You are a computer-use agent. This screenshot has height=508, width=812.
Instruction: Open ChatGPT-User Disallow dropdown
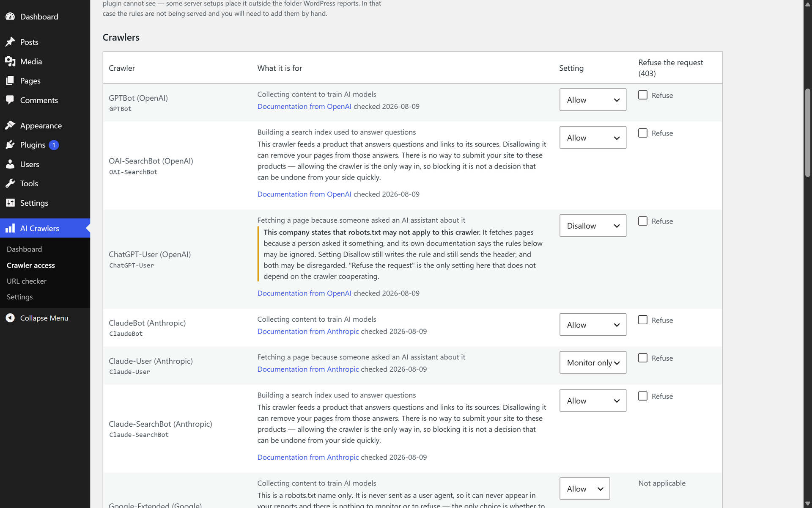click(593, 226)
